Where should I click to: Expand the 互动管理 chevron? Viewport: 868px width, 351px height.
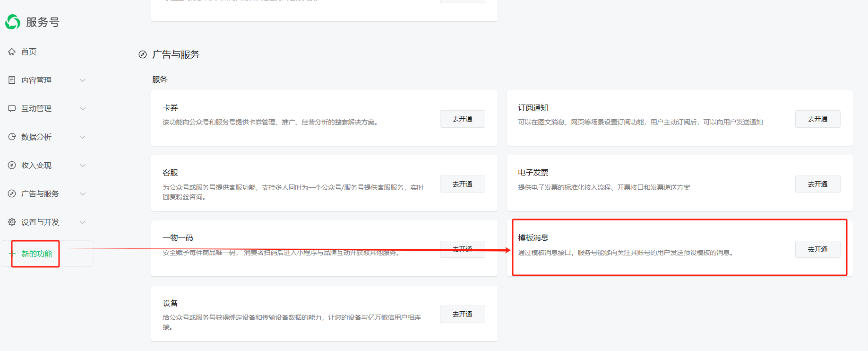83,109
